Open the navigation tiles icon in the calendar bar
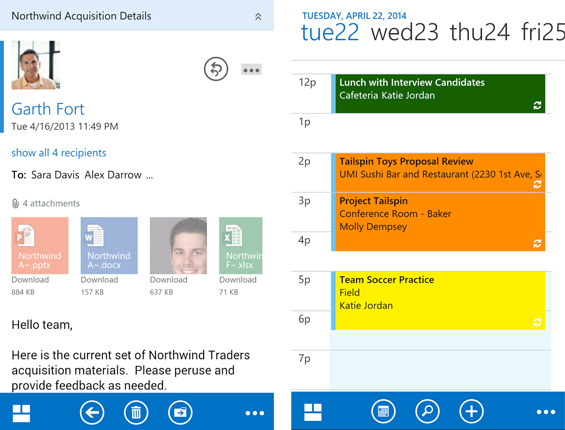This screenshot has width=565, height=430. [313, 412]
